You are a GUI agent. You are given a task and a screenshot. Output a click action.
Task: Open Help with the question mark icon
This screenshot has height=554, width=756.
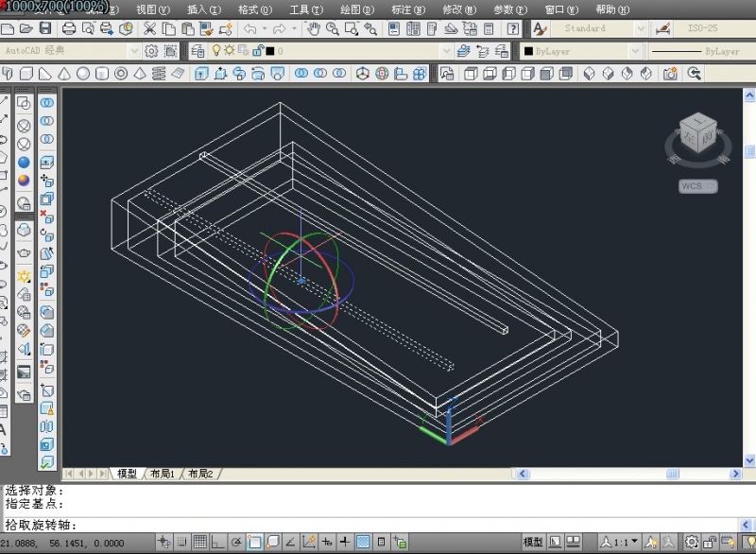point(513,29)
